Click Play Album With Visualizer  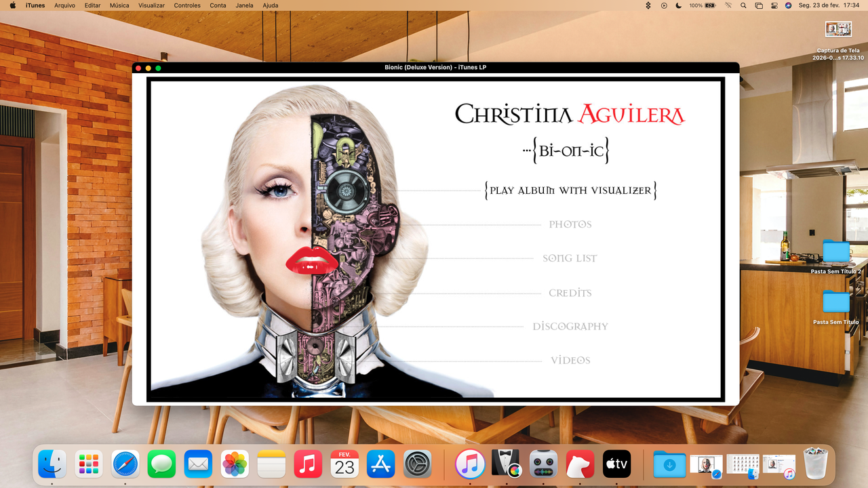[571, 190]
